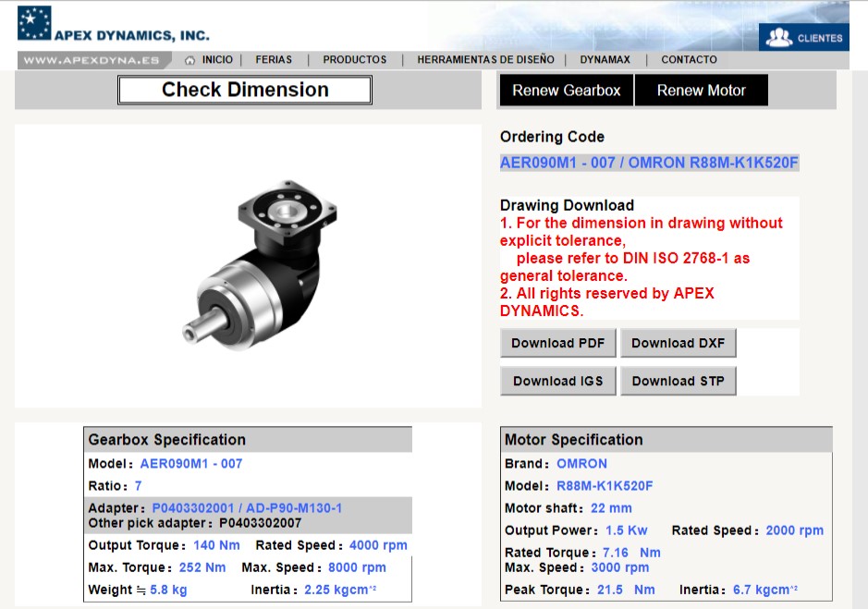Click the Renew Gearbox button
Viewport: 868px width, 609px height.
point(567,91)
